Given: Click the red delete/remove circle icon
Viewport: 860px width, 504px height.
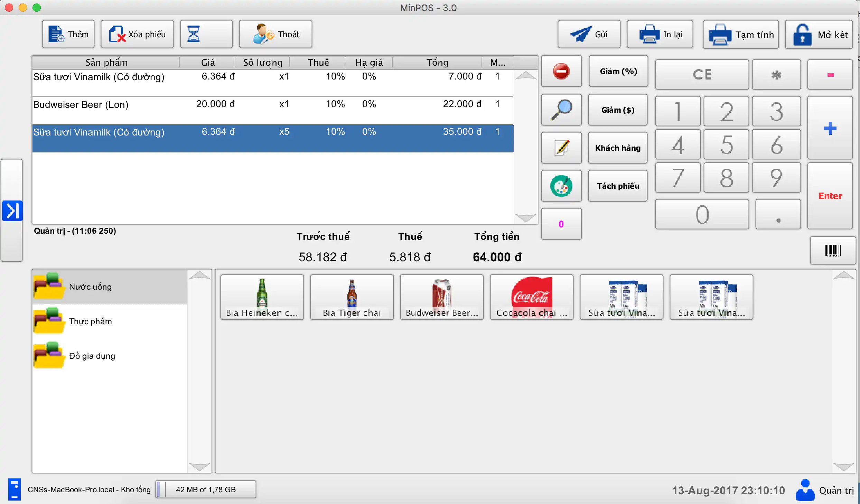Looking at the screenshot, I should click(x=561, y=72).
